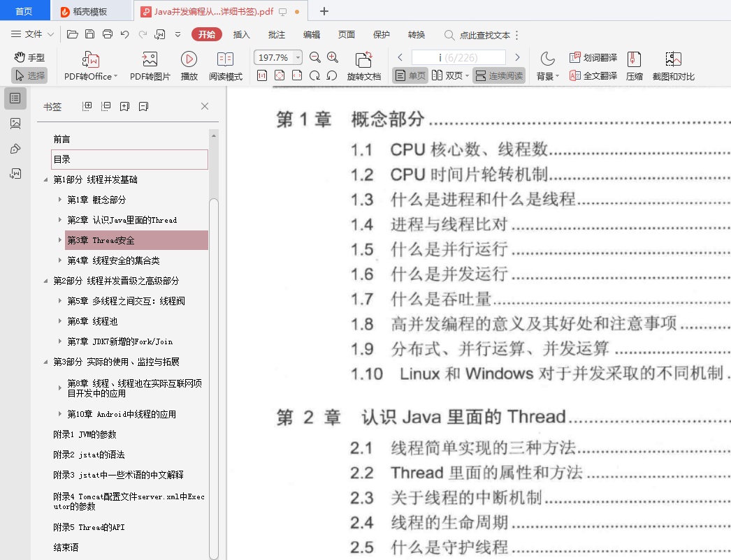Redo with the forward arrow icon

(143, 34)
